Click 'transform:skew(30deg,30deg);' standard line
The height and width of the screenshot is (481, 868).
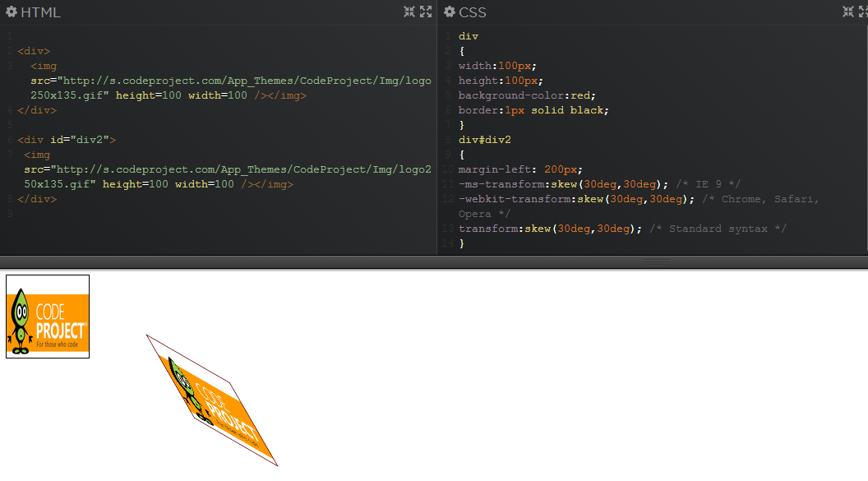pyautogui.click(x=550, y=228)
